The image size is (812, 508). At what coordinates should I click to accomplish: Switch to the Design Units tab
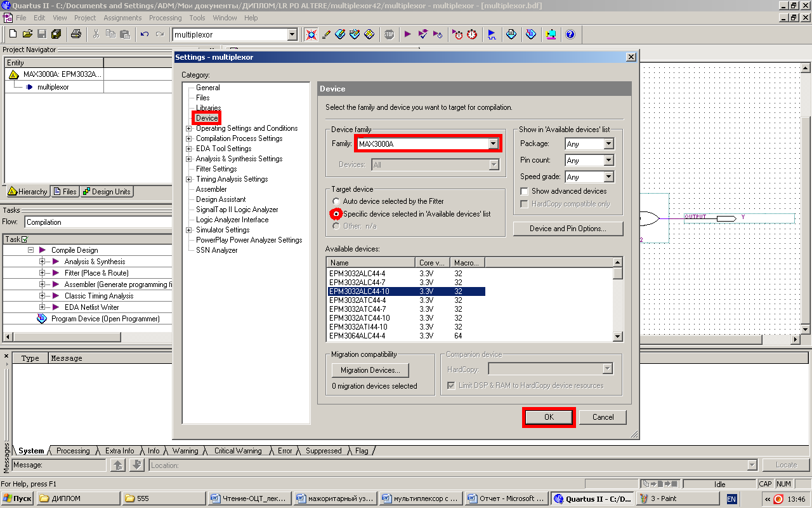107,192
